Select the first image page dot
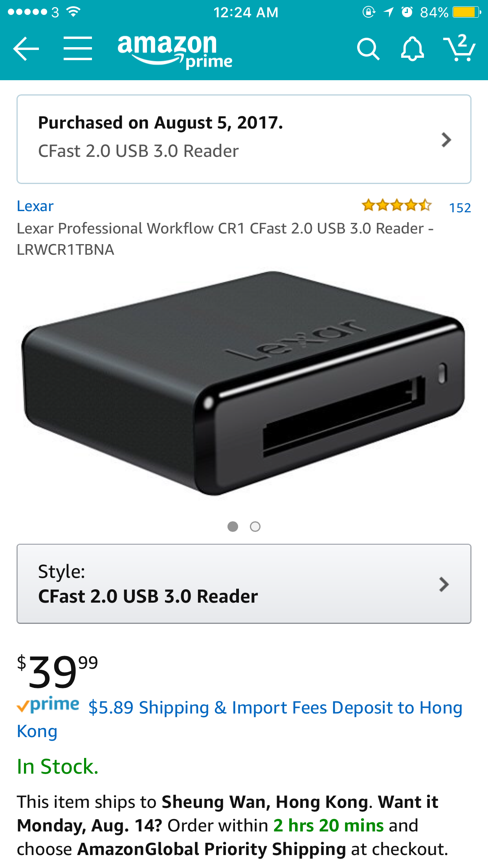Viewport: 488px width, 868px height. coord(233,526)
